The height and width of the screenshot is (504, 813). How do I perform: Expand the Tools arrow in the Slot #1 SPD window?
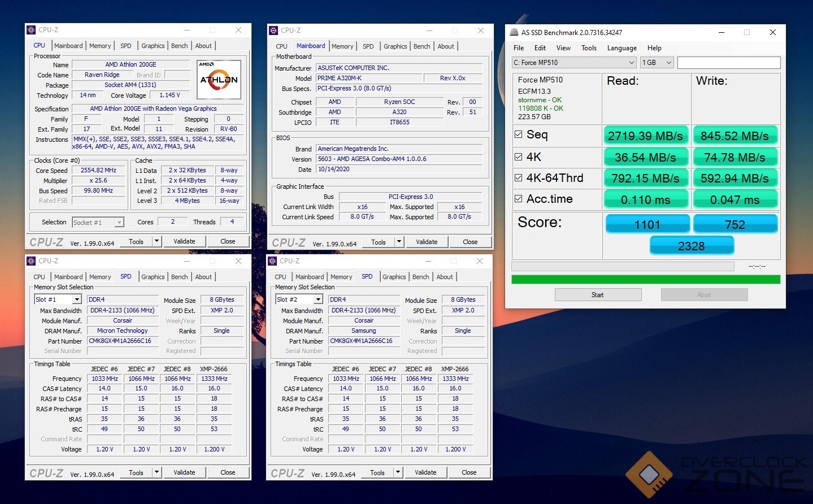(157, 472)
